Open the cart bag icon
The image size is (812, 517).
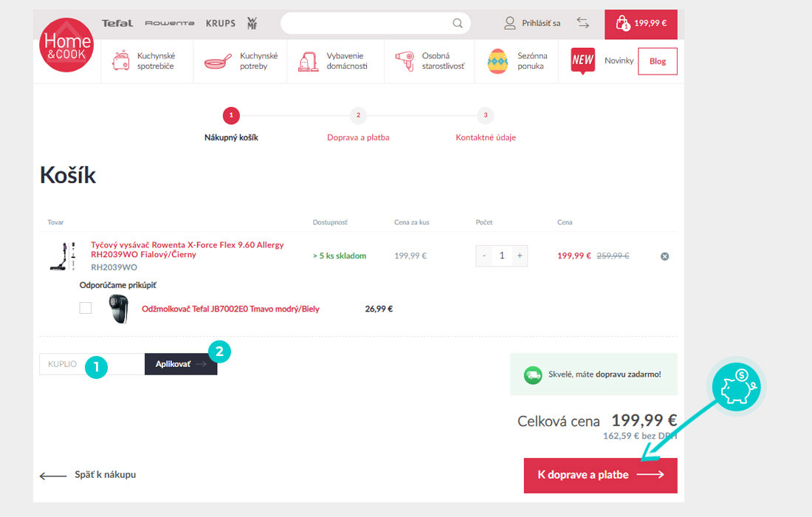(x=622, y=24)
